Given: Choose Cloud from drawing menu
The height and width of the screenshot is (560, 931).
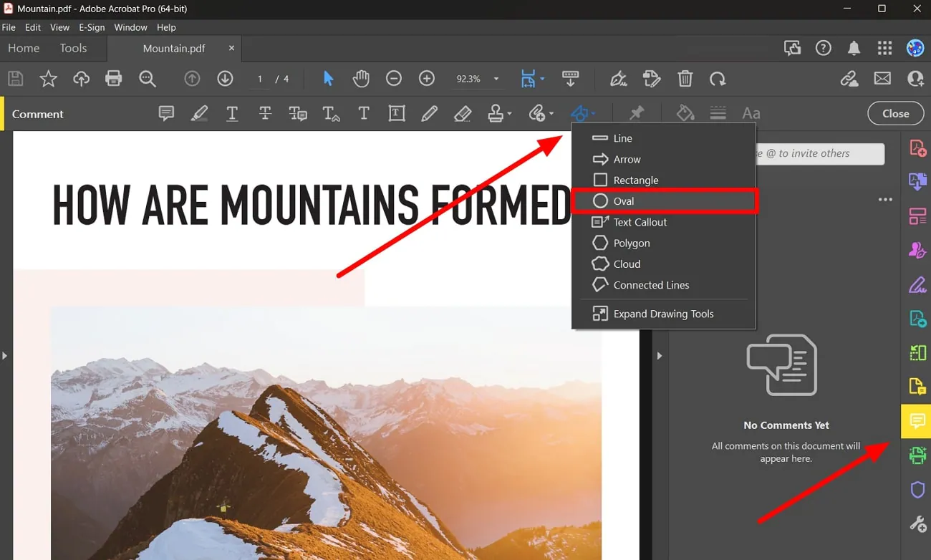Looking at the screenshot, I should (x=664, y=264).
